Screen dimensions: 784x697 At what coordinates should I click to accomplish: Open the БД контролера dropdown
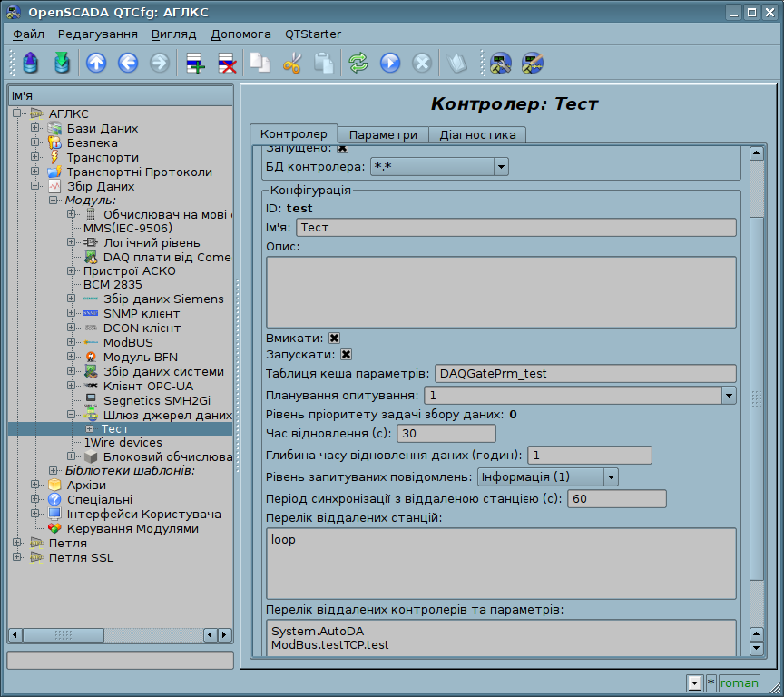coord(500,167)
